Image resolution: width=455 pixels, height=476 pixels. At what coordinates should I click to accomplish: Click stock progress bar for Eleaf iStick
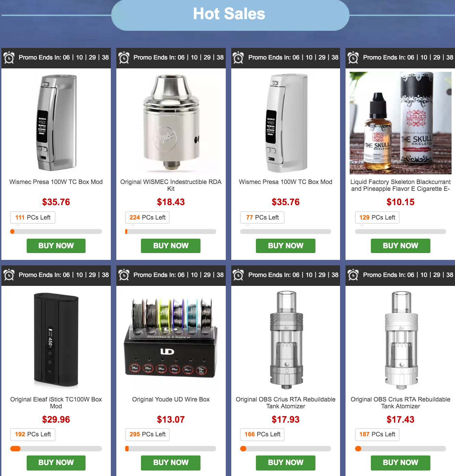coord(56,449)
